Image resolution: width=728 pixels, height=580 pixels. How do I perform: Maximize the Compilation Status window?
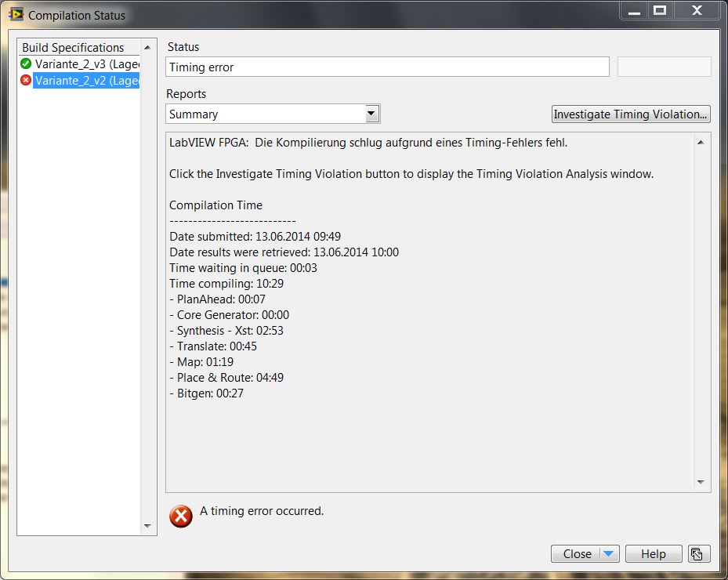(x=660, y=10)
